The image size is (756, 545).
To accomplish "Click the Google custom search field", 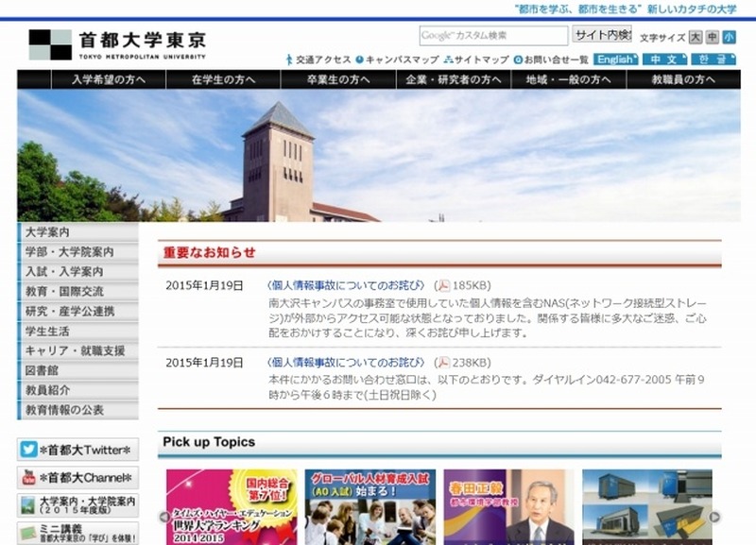I will (493, 36).
